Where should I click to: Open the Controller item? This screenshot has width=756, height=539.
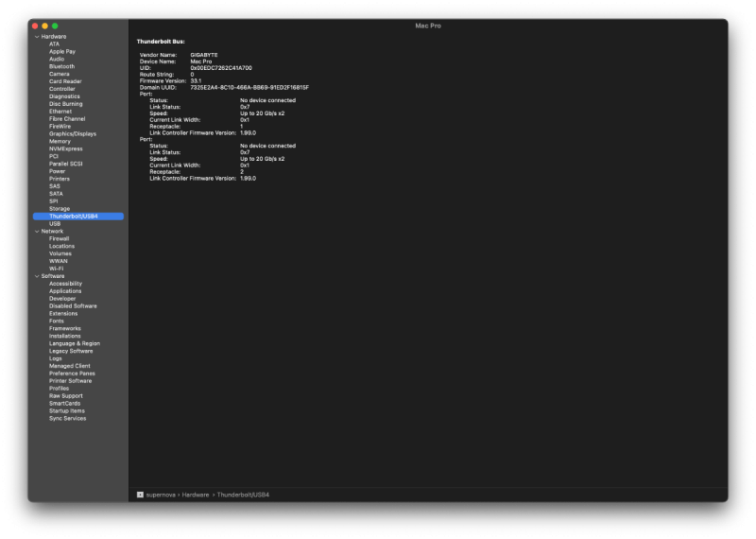coord(61,89)
